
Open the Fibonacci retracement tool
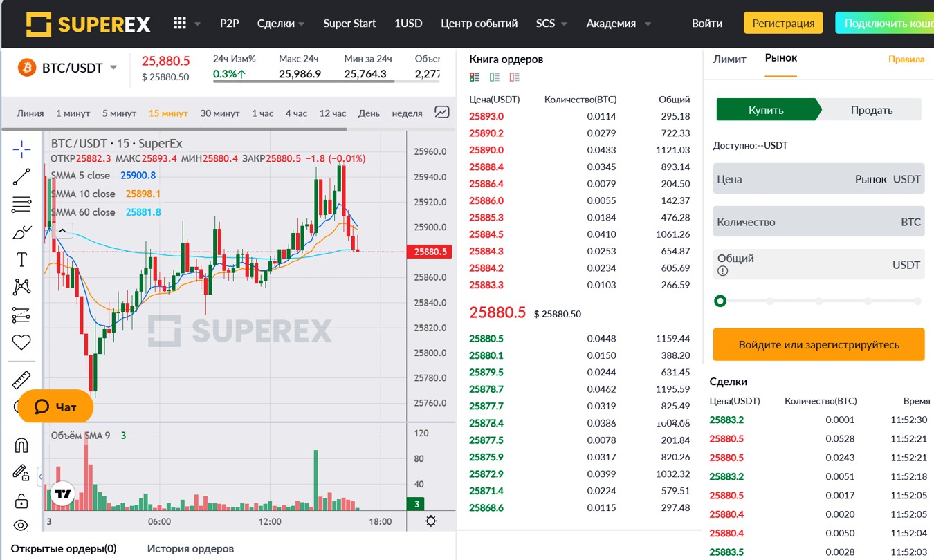(21, 205)
